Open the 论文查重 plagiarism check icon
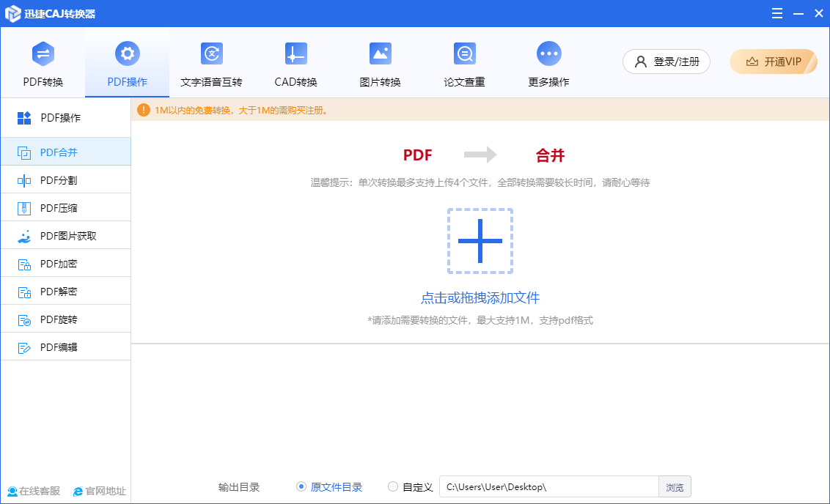Image resolution: width=830 pixels, height=504 pixels. 464,54
